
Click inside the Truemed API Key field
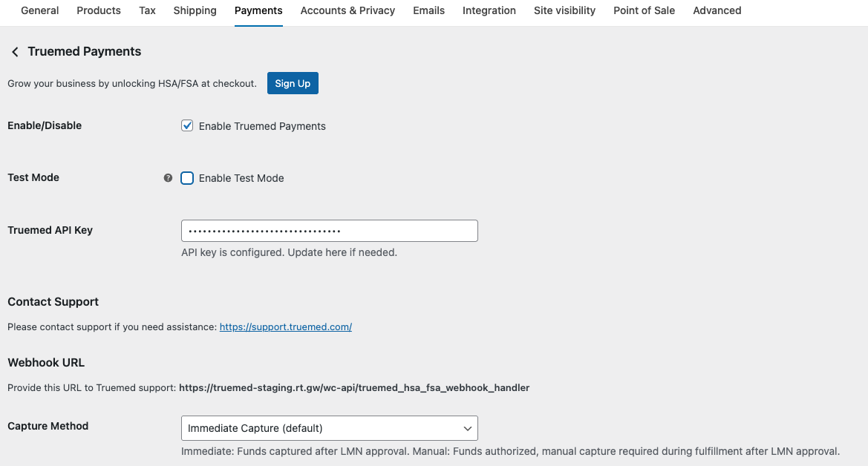329,231
